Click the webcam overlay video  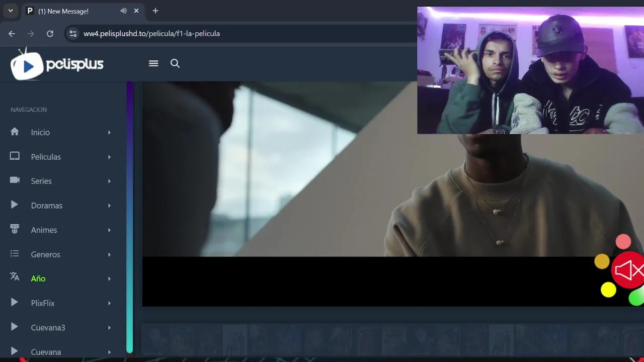[x=530, y=70]
